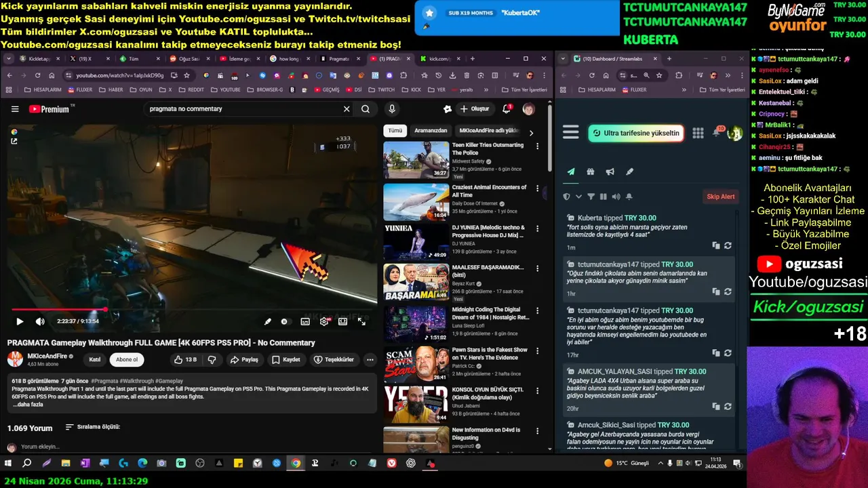Mute the YouTube player volume
The width and height of the screenshot is (868, 488).
(x=40, y=321)
